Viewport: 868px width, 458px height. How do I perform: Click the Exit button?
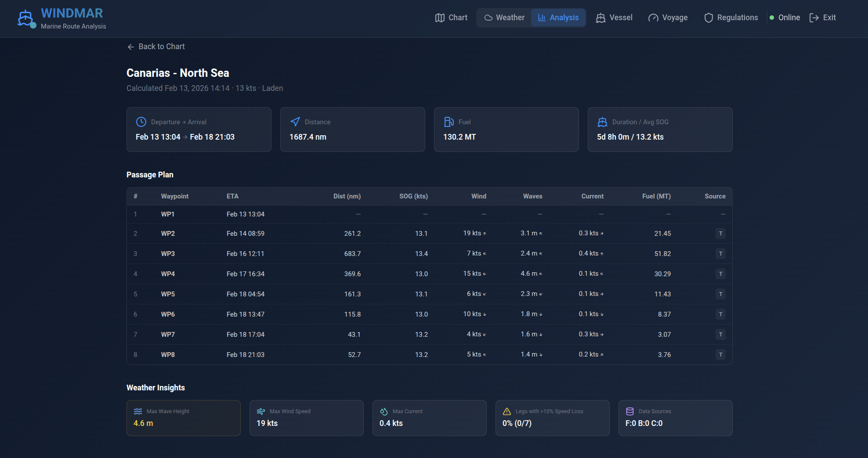tap(823, 18)
